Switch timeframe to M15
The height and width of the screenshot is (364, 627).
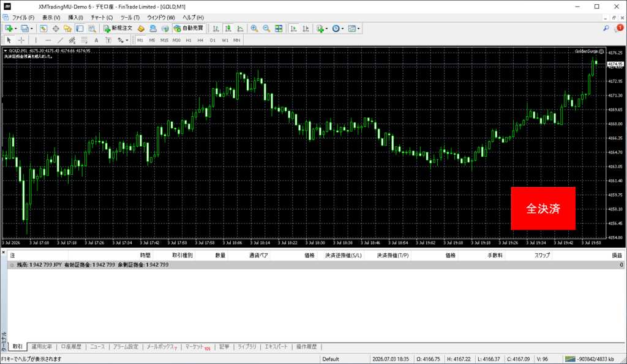pos(164,40)
